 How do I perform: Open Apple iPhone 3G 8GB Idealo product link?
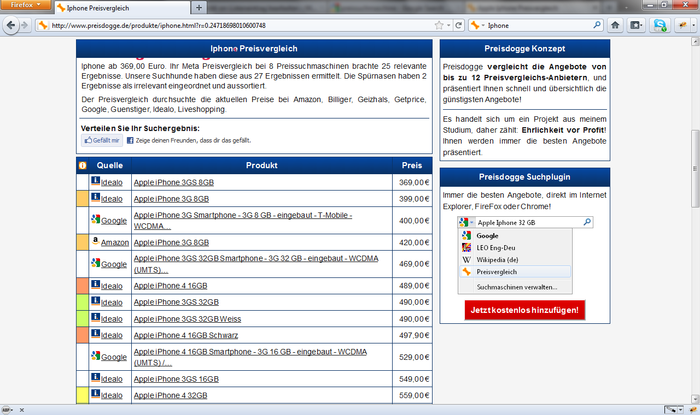171,199
